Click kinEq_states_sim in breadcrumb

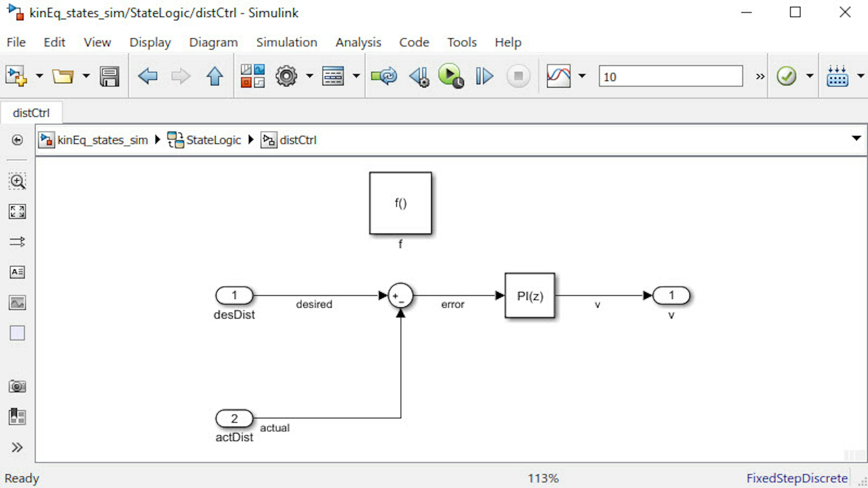coord(103,140)
